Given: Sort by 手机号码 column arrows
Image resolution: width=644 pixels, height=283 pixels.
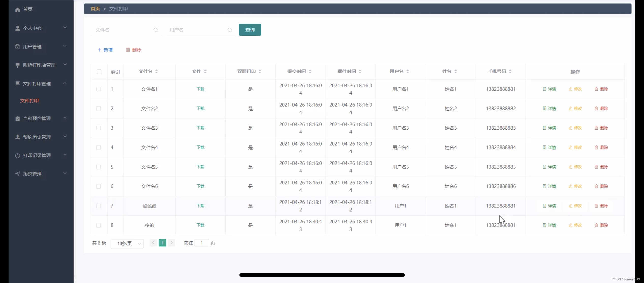Looking at the screenshot, I should pyautogui.click(x=510, y=72).
